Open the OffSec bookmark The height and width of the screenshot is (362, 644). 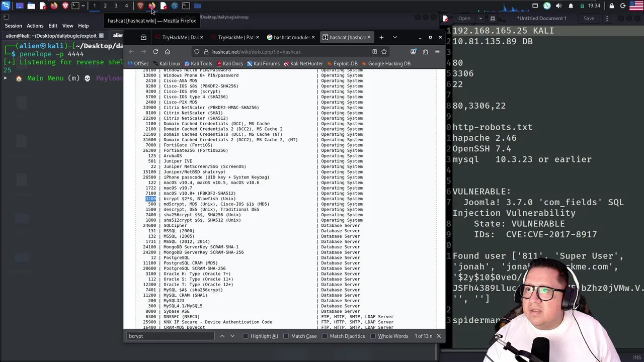[x=138, y=64]
